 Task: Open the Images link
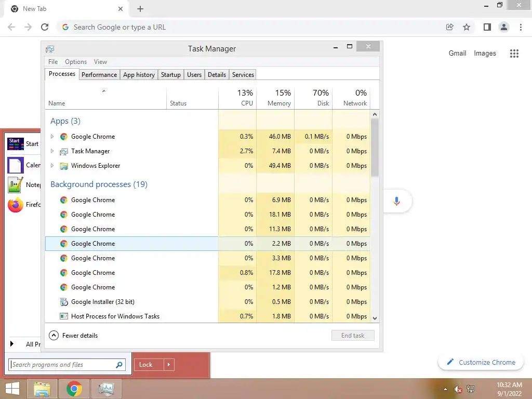[x=485, y=54]
